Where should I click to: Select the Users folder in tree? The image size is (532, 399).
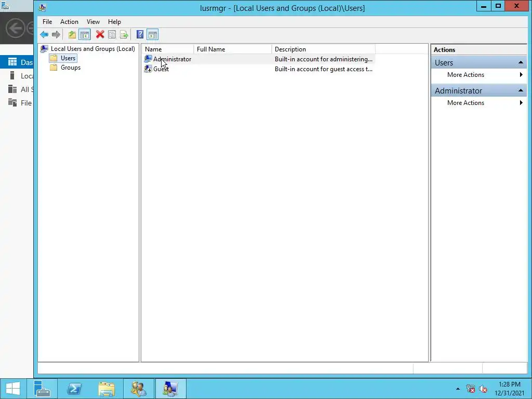(68, 58)
